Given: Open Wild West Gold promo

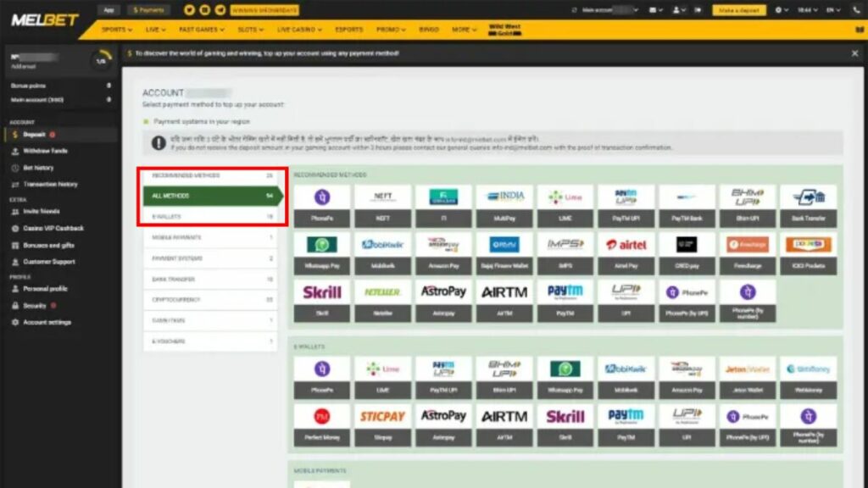Looking at the screenshot, I should [504, 30].
